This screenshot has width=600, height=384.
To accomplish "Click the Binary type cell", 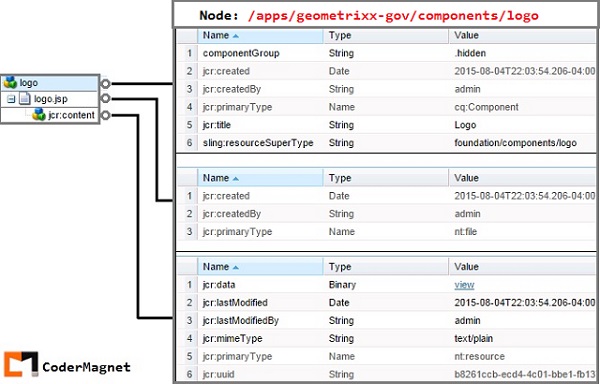I will tap(342, 285).
